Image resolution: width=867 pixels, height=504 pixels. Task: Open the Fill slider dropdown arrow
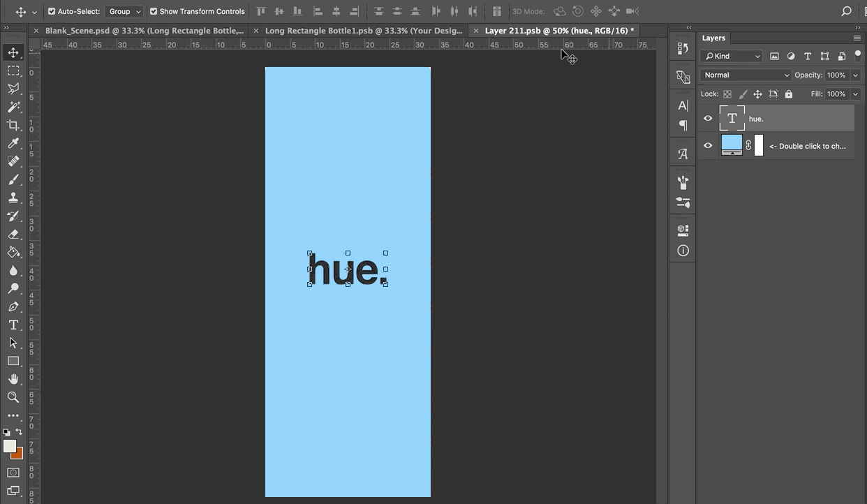(x=855, y=94)
